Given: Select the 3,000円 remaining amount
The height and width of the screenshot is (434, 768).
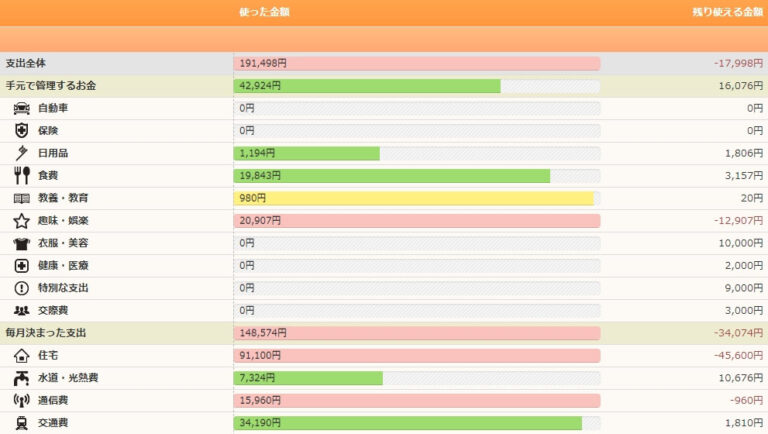Looking at the screenshot, I should [744, 311].
